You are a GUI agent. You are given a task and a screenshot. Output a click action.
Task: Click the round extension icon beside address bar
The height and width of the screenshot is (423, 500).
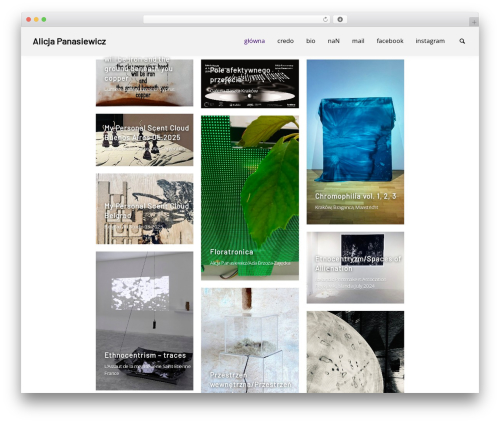point(340,19)
